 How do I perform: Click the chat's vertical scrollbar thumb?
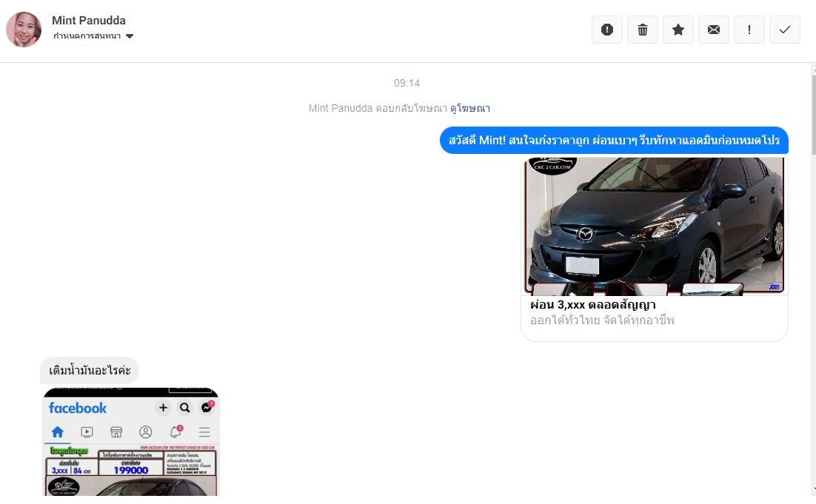point(812,111)
